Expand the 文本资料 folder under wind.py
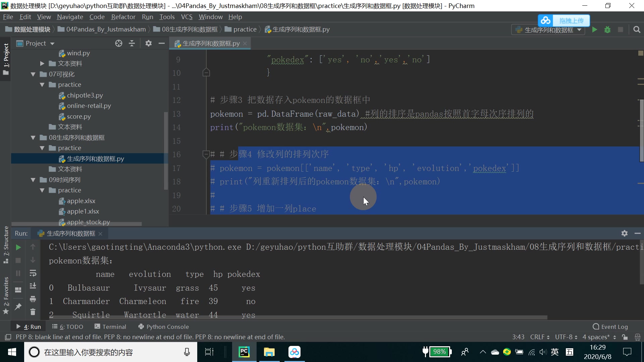The image size is (644, 362). coord(42,64)
